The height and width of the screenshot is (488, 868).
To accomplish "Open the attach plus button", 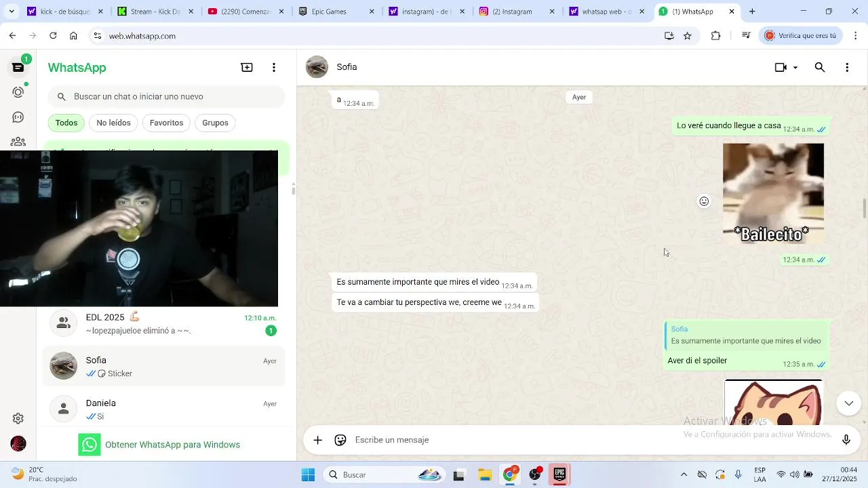I will (x=317, y=440).
